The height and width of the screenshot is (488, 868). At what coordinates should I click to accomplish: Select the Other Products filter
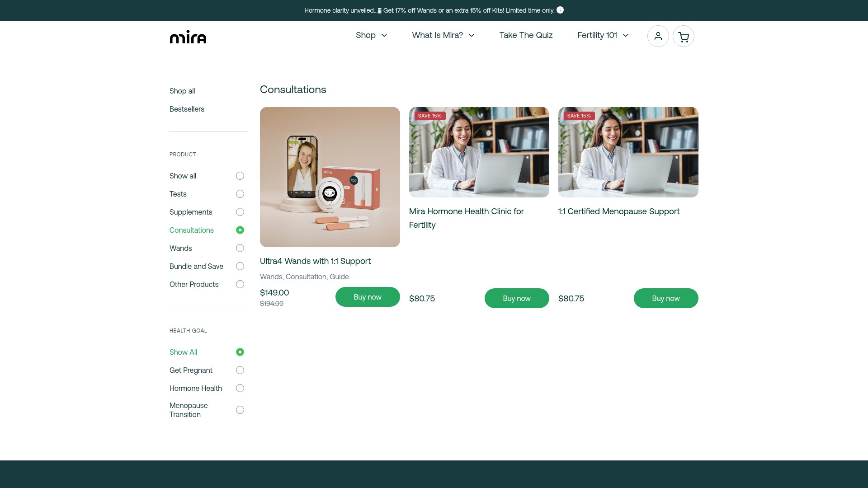pyautogui.click(x=207, y=284)
